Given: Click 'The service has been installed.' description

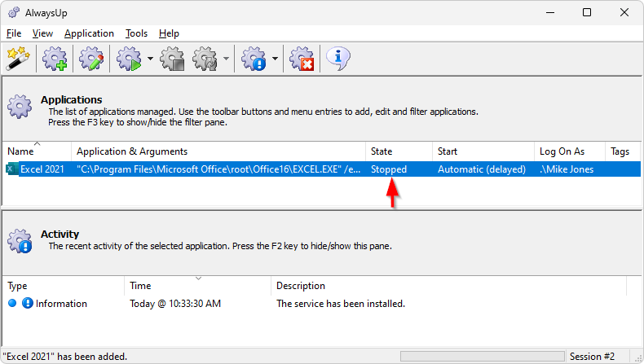Looking at the screenshot, I should [x=341, y=304].
